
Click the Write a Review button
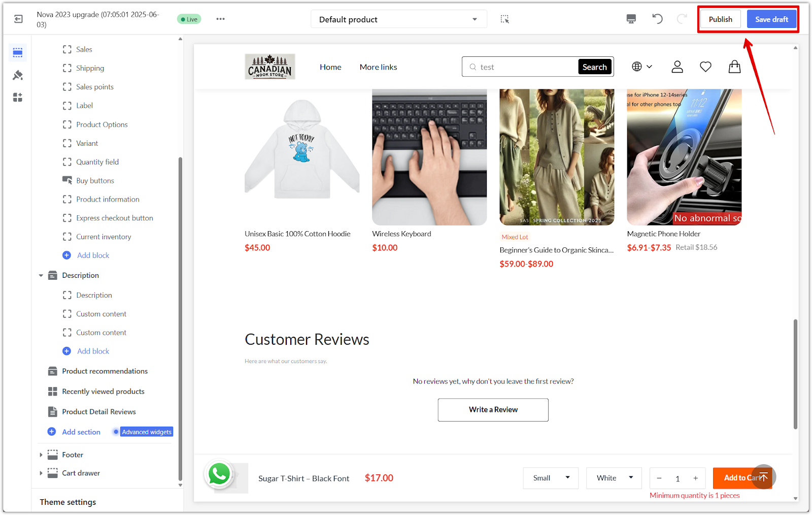click(x=493, y=410)
